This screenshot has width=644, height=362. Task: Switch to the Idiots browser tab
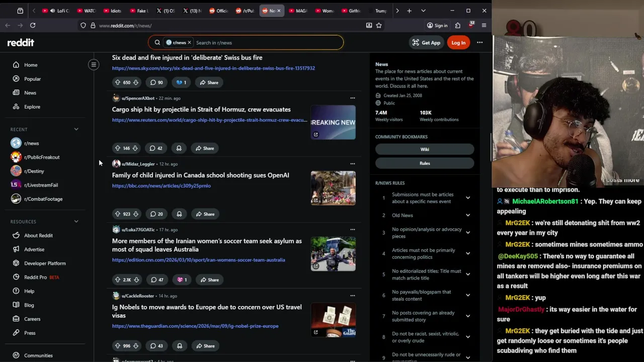point(112,11)
